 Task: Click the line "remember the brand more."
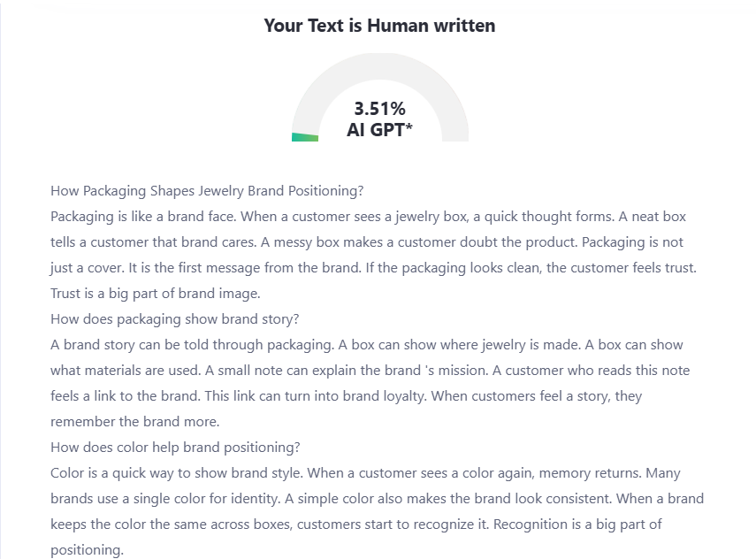click(x=134, y=422)
